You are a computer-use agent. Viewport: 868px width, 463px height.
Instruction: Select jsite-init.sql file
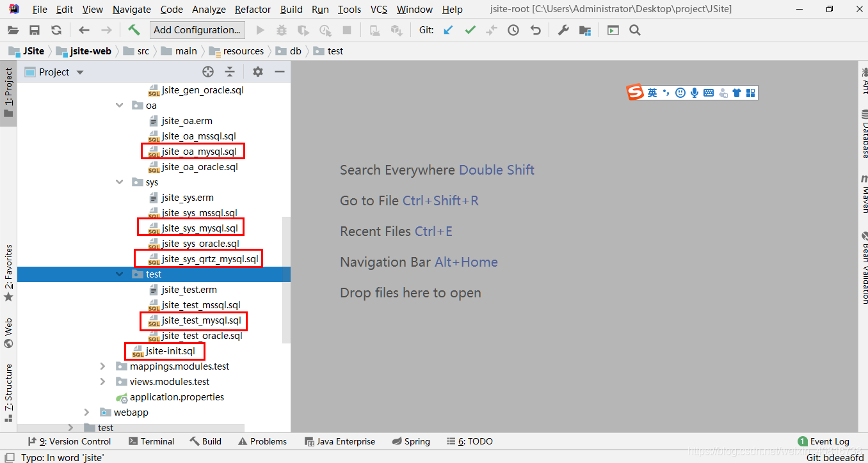point(164,351)
